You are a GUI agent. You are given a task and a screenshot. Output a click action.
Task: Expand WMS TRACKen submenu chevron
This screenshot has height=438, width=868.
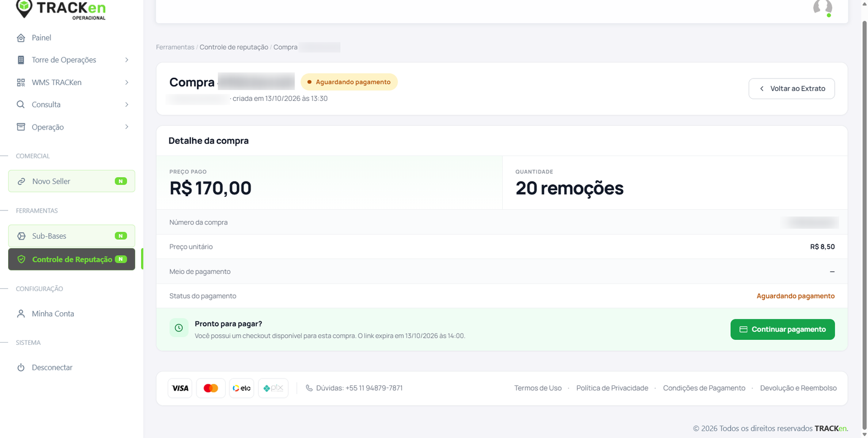point(127,82)
